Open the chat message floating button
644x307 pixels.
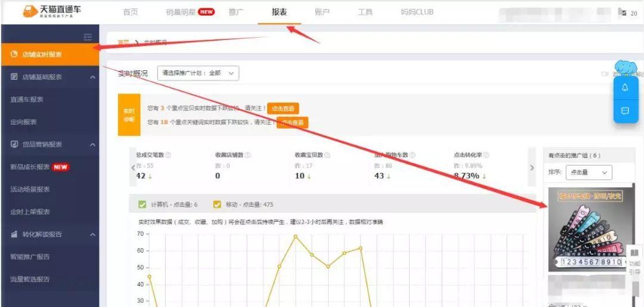(x=625, y=111)
